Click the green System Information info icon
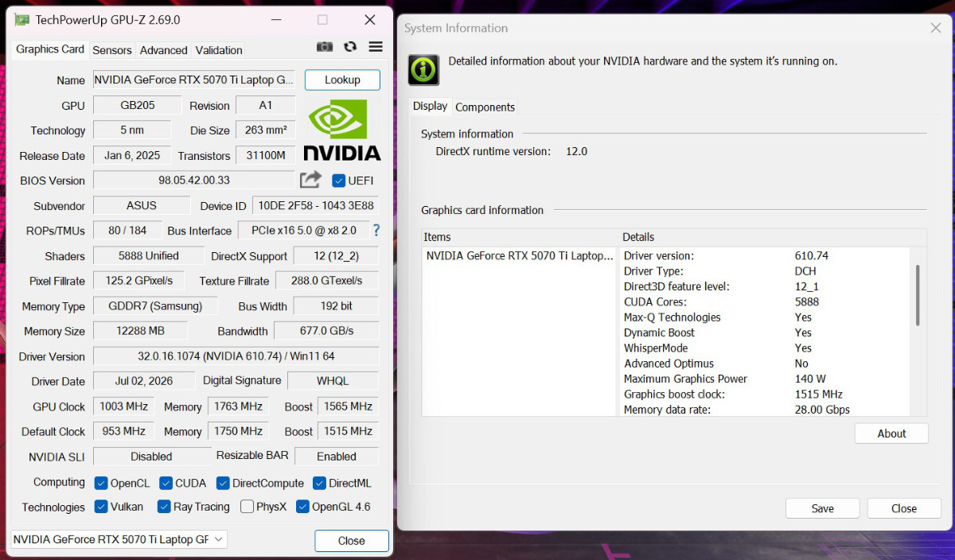Viewport: 955px width, 560px height. point(423,70)
